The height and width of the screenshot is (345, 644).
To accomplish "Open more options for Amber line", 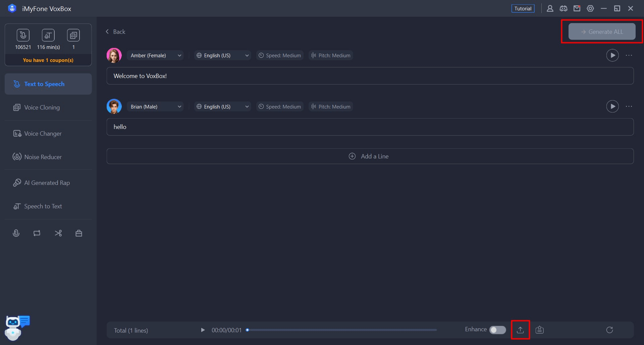I will (x=629, y=55).
